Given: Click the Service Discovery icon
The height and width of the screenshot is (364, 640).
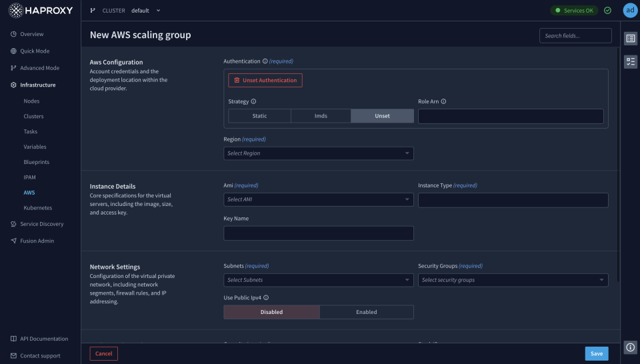Looking at the screenshot, I should [x=13, y=223].
